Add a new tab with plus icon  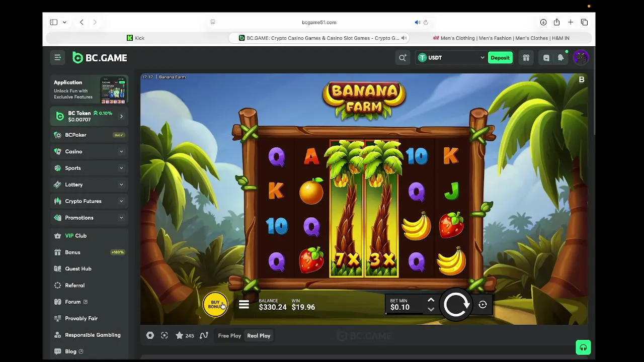(x=571, y=22)
